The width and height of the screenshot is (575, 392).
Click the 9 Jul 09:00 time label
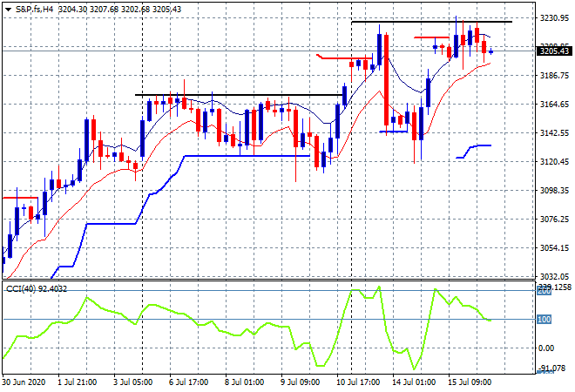tap(300, 382)
